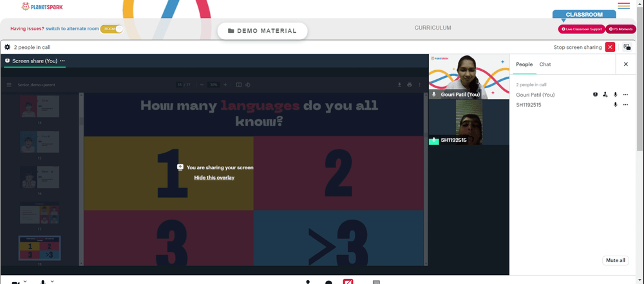Screen dimensions: 644x284
Task: Toggle the alternate ROOM switch
Action: (111, 29)
